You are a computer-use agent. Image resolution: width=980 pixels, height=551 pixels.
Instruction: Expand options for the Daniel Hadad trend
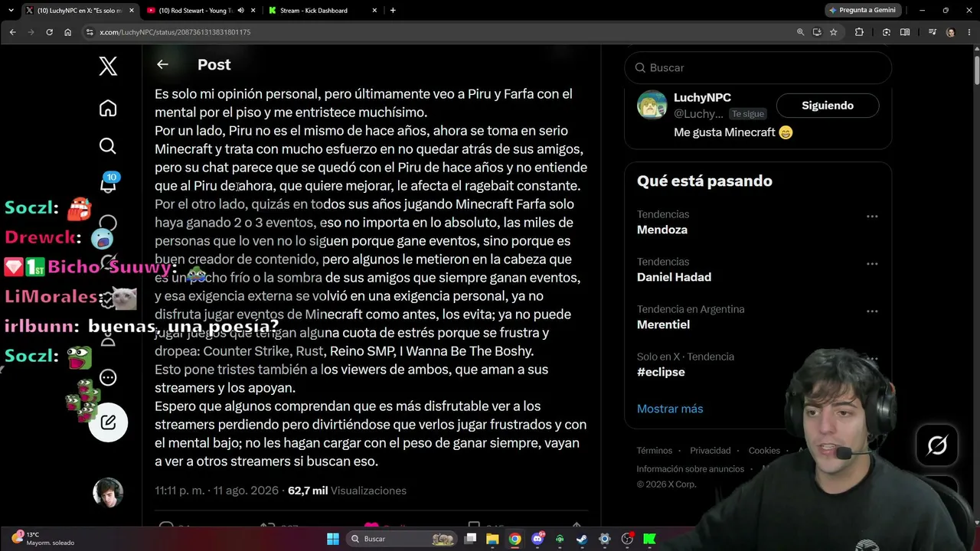pyautogui.click(x=872, y=264)
